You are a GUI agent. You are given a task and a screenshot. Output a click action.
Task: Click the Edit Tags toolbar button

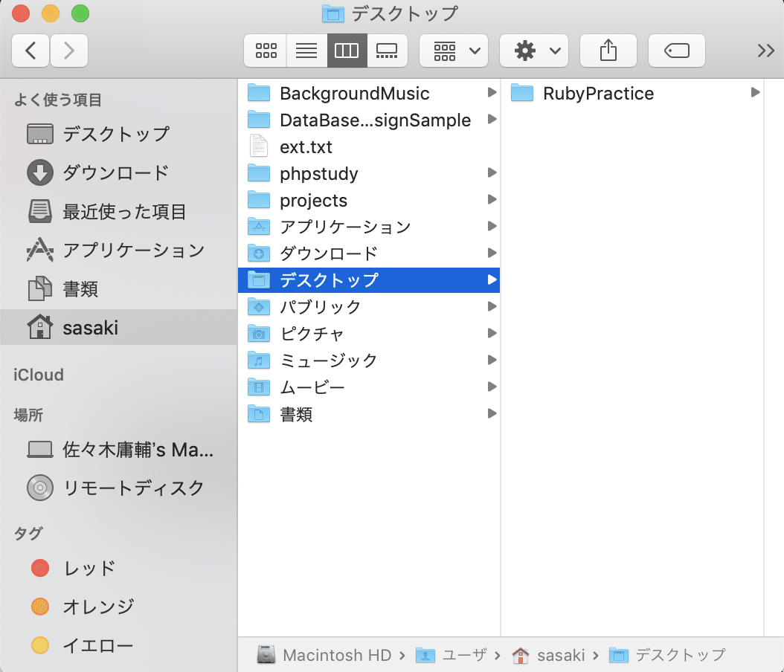(676, 51)
